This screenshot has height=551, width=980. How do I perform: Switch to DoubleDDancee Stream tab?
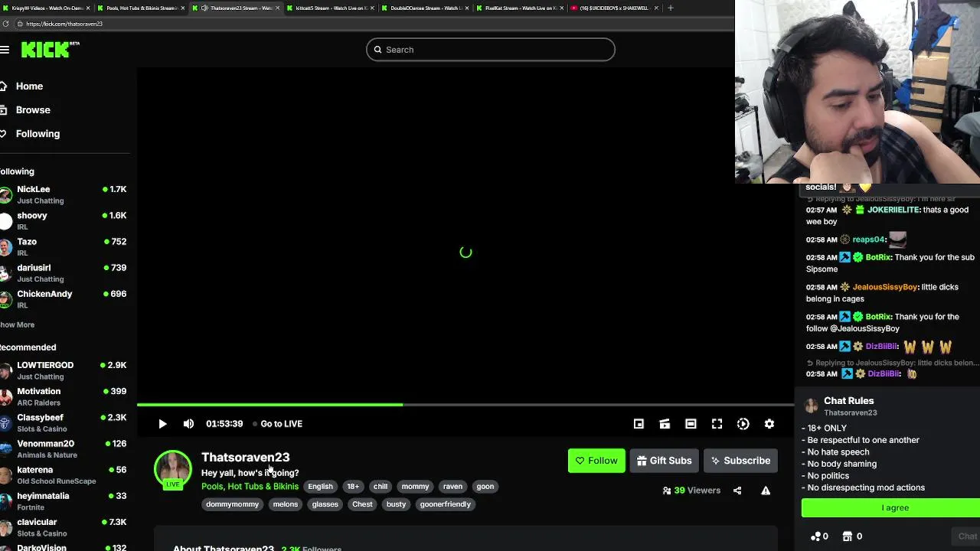click(x=424, y=8)
